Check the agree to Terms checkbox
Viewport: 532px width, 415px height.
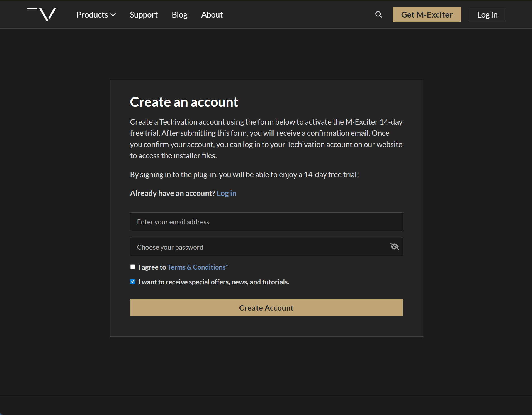click(133, 267)
